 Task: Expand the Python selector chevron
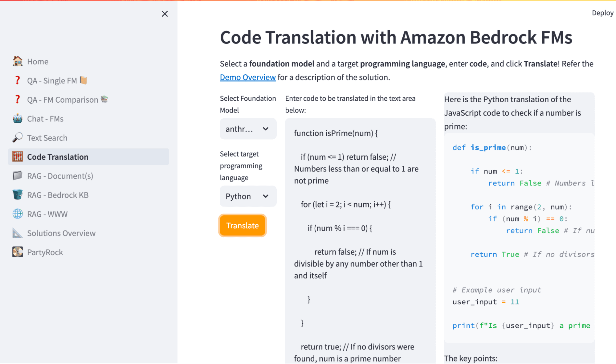pyautogui.click(x=266, y=196)
